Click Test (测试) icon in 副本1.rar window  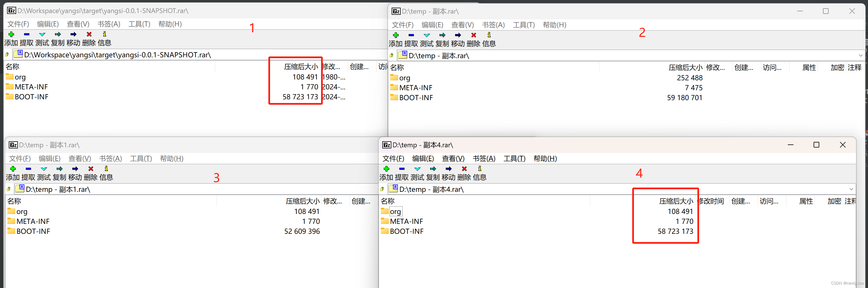tap(44, 169)
